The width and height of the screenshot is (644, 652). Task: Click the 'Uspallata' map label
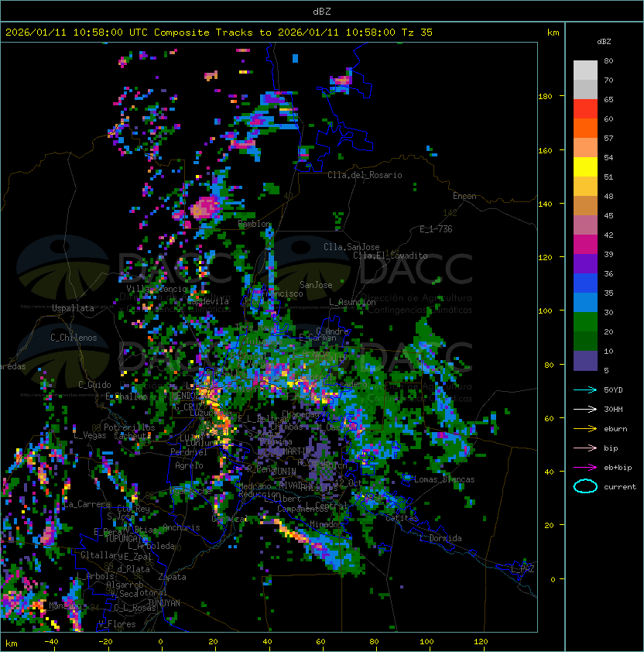[73, 308]
